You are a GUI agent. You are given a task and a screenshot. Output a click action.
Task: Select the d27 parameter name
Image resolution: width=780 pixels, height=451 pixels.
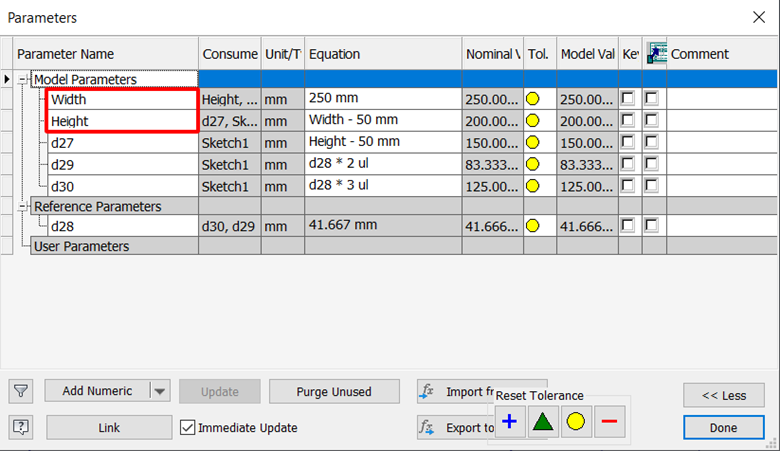123,143
